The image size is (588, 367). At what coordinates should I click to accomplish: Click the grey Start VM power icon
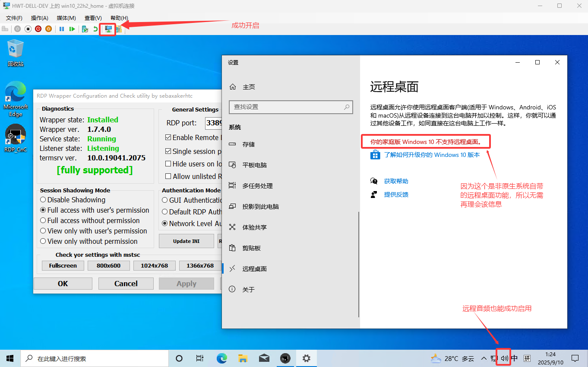(x=17, y=29)
